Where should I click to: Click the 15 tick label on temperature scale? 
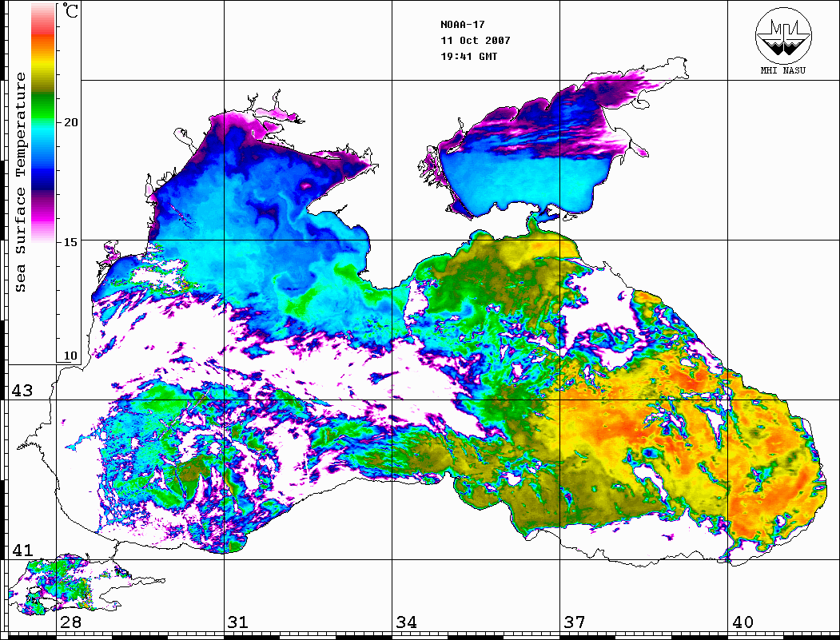click(x=70, y=242)
